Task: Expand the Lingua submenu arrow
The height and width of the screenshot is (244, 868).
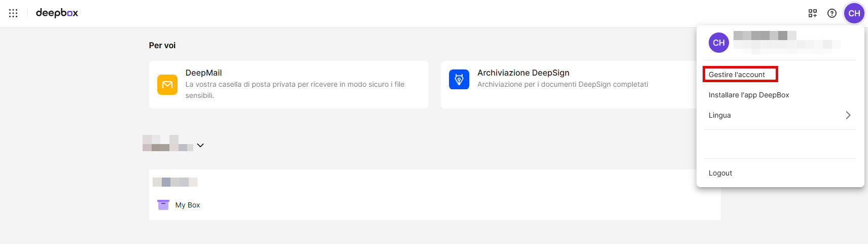Action: click(848, 115)
